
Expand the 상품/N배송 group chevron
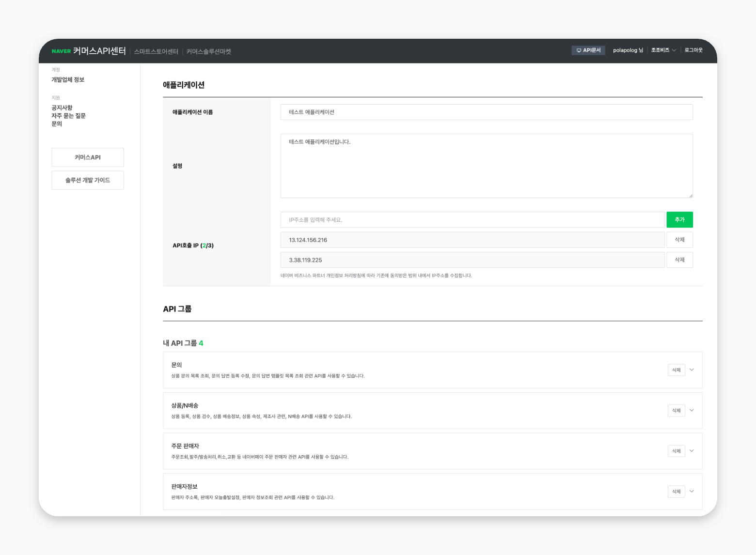click(692, 411)
